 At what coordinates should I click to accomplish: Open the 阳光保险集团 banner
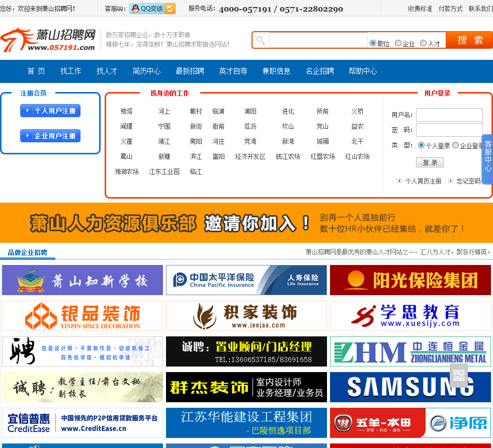pos(410,280)
